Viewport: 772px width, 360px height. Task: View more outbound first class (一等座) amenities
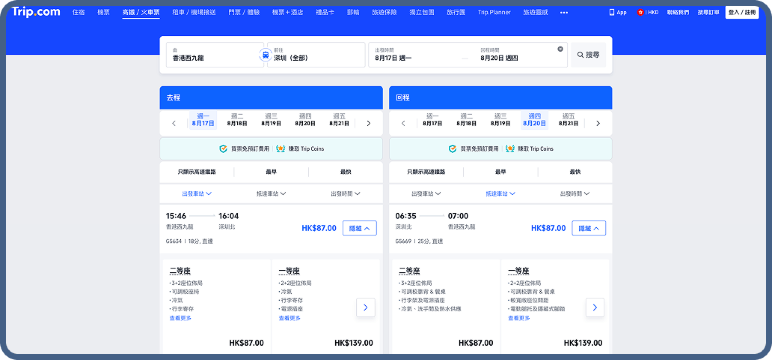click(290, 318)
